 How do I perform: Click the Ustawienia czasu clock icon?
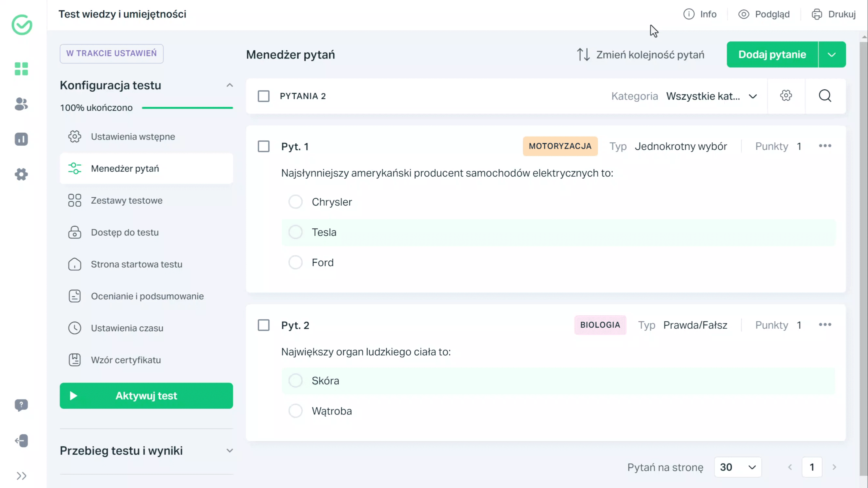pyautogui.click(x=75, y=328)
